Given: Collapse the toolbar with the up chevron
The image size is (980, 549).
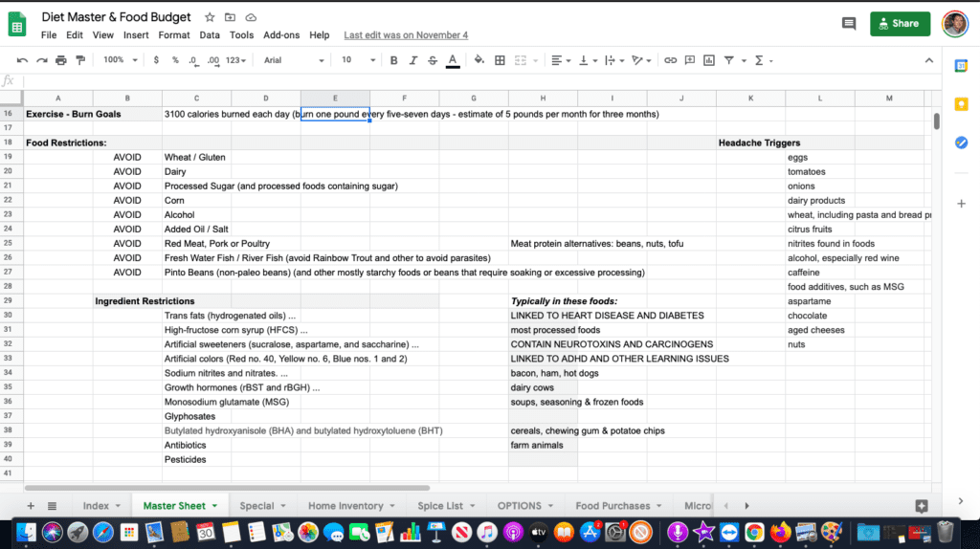Looking at the screenshot, I should coord(928,60).
